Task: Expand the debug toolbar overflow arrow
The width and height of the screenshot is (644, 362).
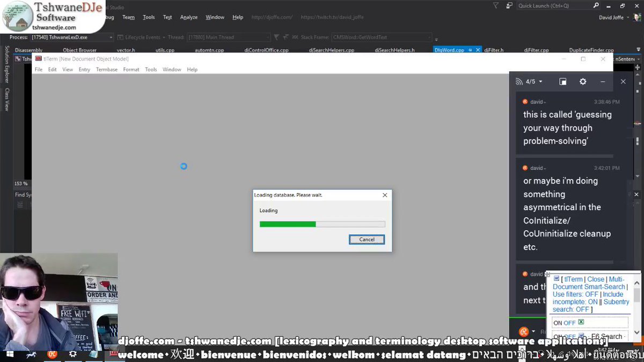Action: (x=436, y=39)
